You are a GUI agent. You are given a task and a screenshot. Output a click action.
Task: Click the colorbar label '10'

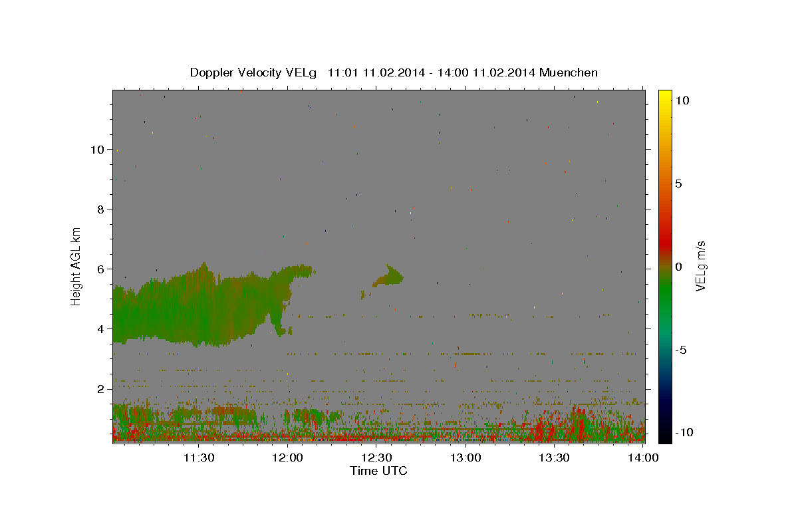pos(682,100)
